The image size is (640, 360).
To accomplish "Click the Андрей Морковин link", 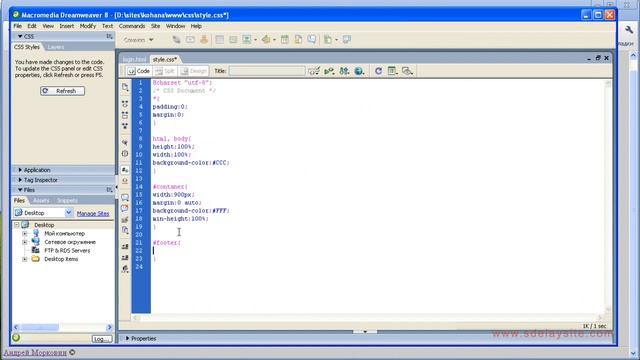I will coord(35,353).
